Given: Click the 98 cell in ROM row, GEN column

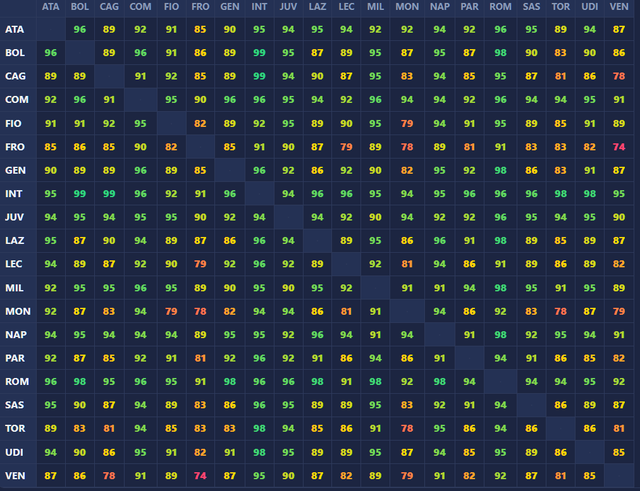Looking at the screenshot, I should click(230, 382).
